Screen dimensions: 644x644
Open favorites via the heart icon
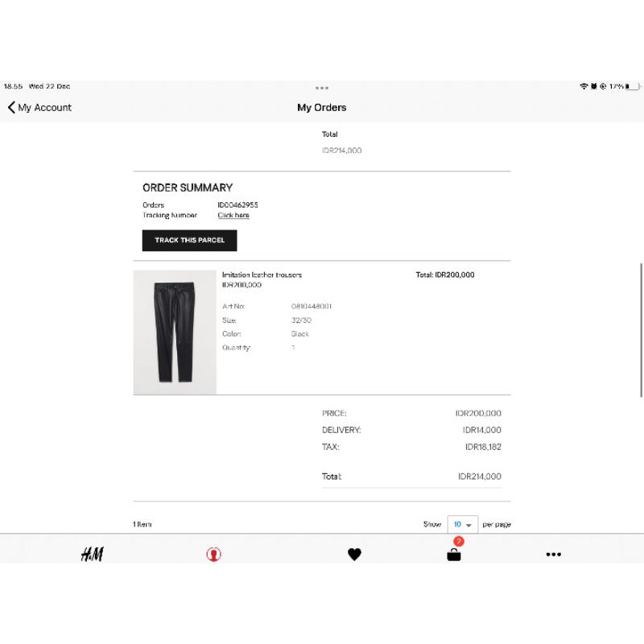(x=355, y=554)
